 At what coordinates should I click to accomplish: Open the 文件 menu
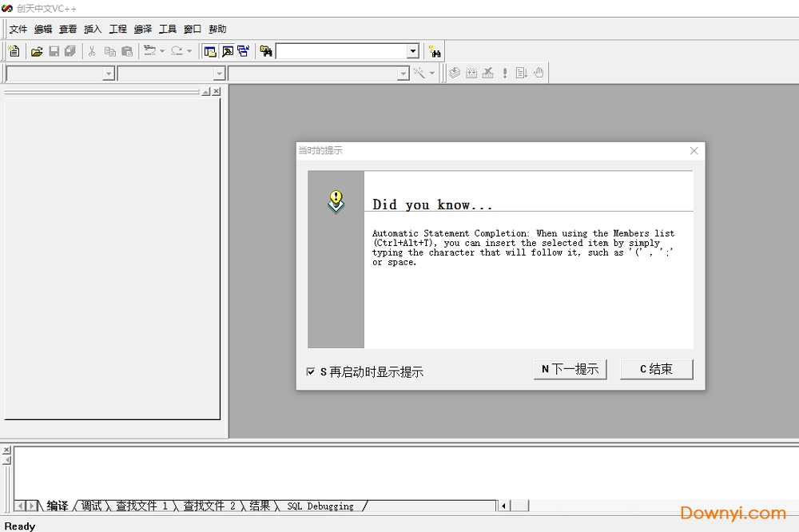(x=18, y=30)
